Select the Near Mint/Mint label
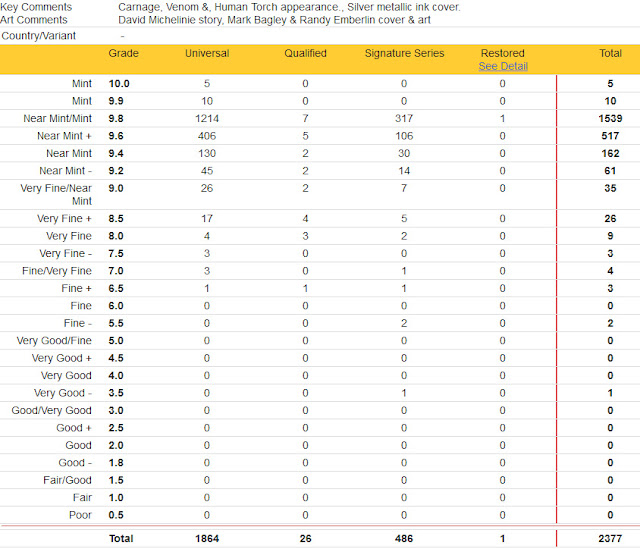The width and height of the screenshot is (640, 549). point(58,119)
